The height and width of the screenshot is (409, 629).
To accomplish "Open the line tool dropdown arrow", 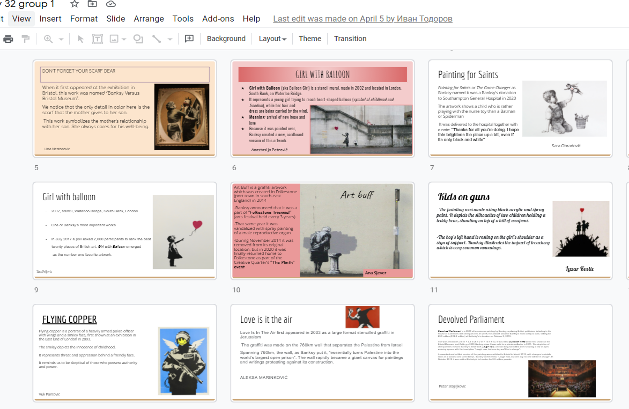I will (x=169, y=39).
